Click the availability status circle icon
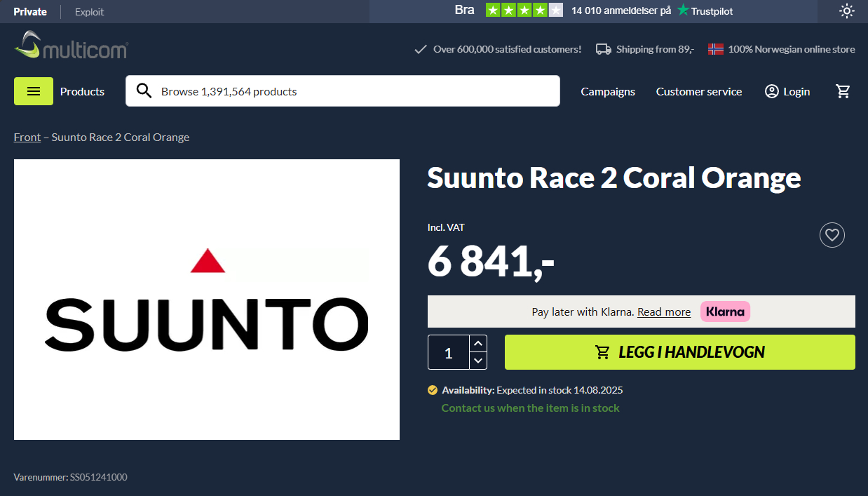Image resolution: width=868 pixels, height=496 pixels. [433, 390]
